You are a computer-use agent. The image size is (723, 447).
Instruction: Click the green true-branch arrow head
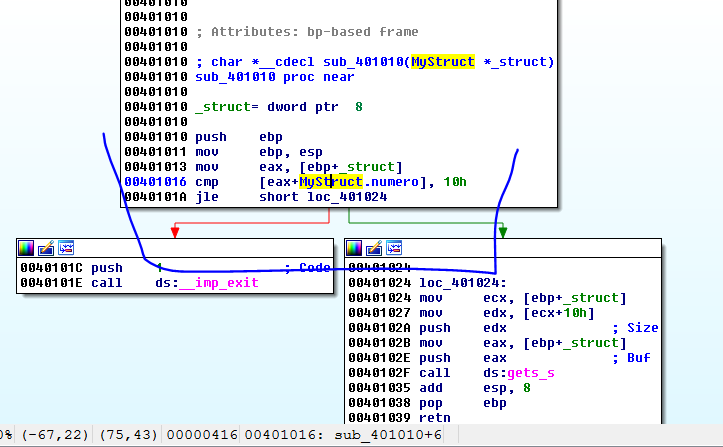pos(503,233)
